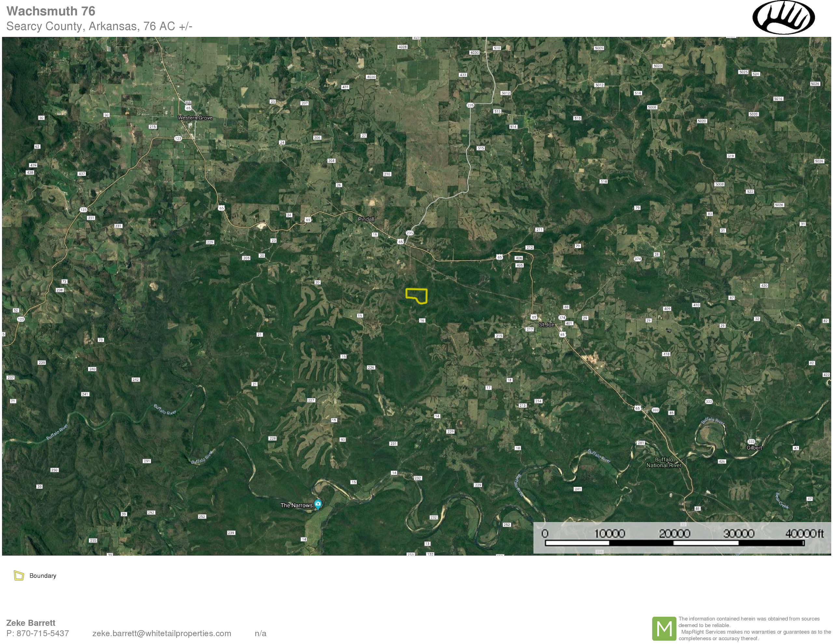
Task: Click the map distance scale bar
Action: tap(674, 542)
